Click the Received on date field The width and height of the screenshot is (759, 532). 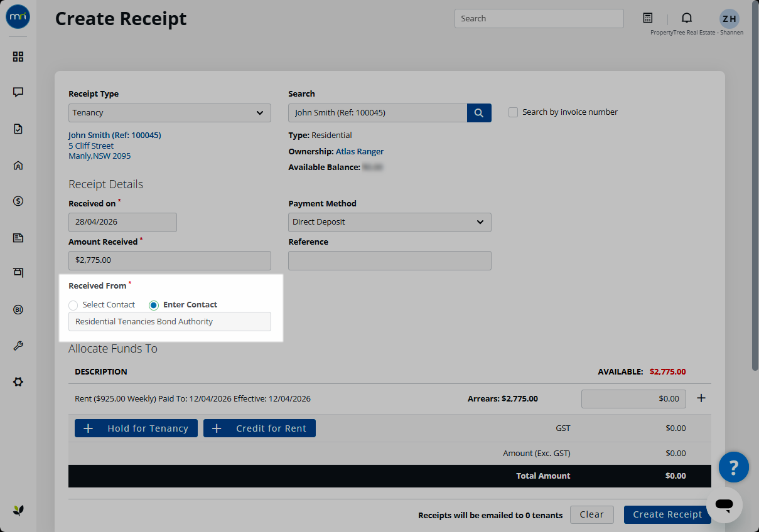pyautogui.click(x=122, y=222)
